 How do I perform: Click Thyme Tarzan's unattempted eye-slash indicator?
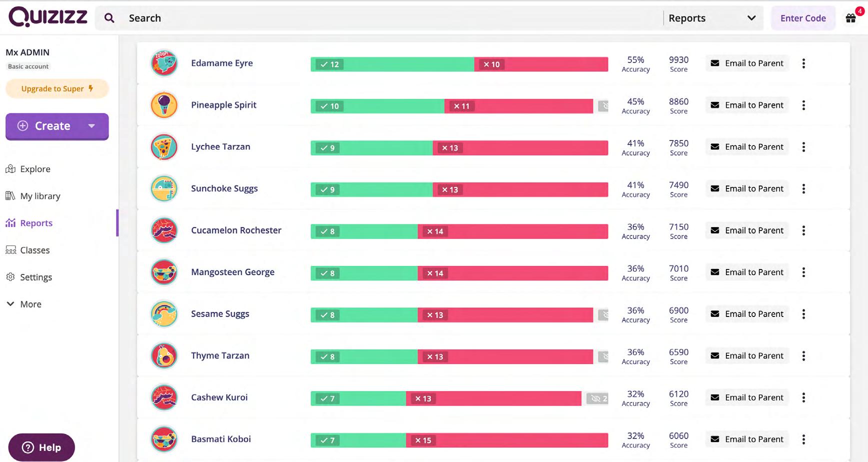603,356
